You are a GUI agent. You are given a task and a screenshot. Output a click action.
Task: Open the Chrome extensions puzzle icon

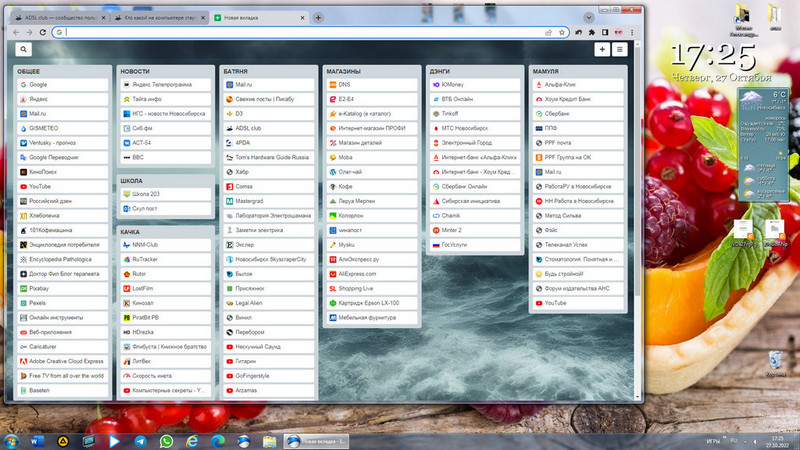592,32
